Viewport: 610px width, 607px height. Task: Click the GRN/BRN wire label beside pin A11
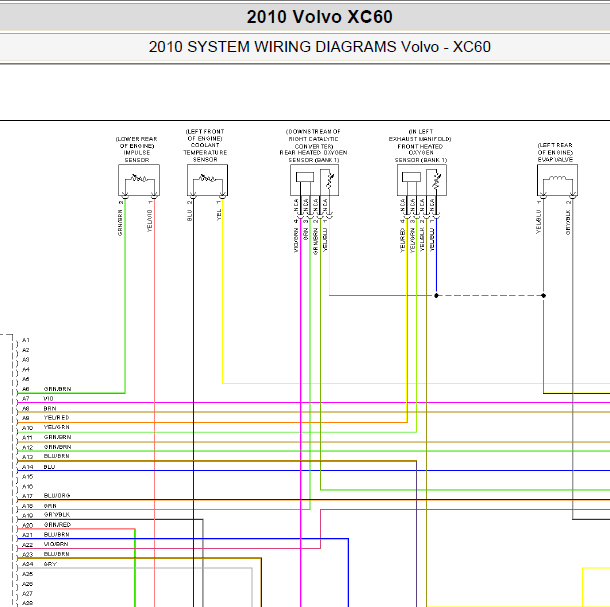pos(57,437)
